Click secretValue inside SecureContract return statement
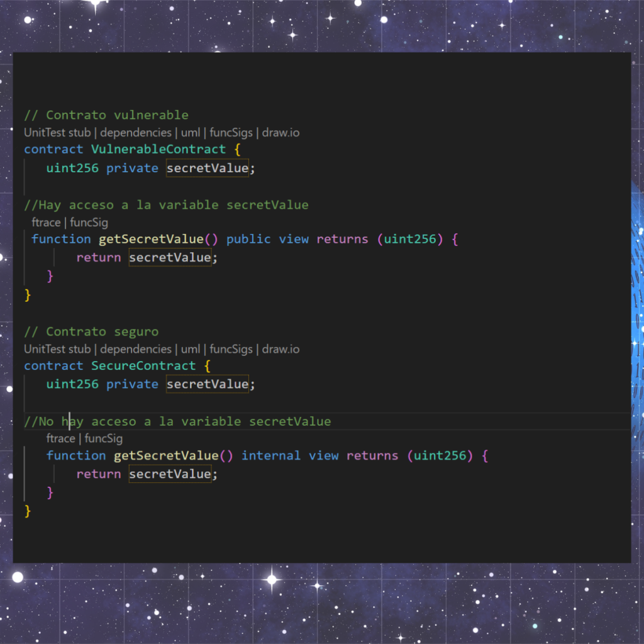Viewport: 644px width, 644px height. click(170, 474)
